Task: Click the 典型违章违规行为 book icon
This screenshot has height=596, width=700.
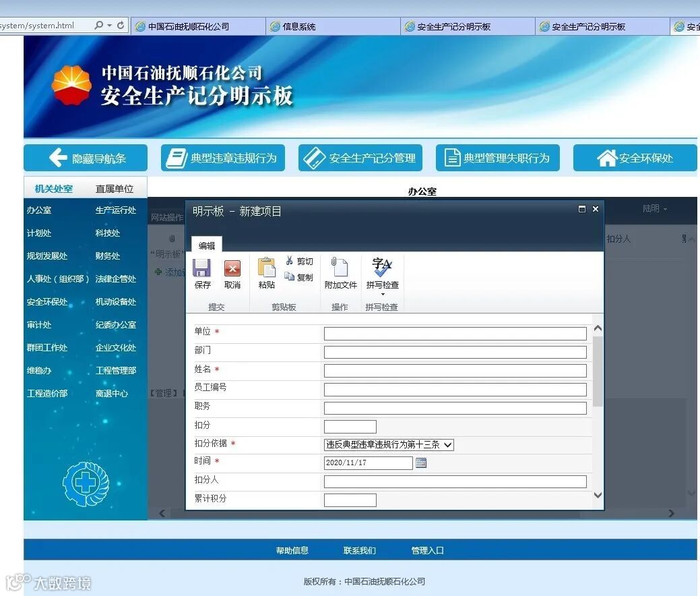Action: click(177, 158)
